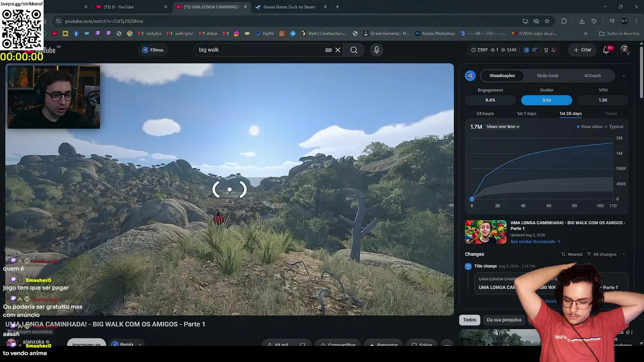Screen dimensions: 644x362
Task: Switch to the AI Coach tab
Action: click(x=592, y=75)
